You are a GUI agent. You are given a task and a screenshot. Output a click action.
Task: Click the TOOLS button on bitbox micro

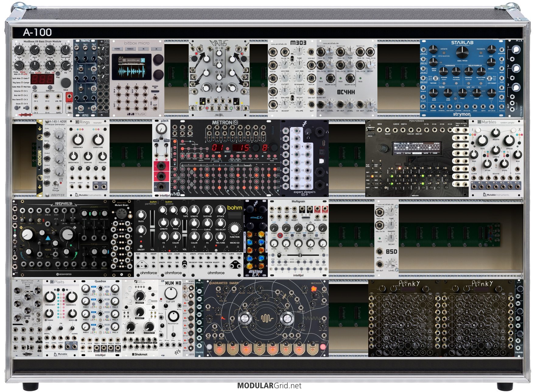pyautogui.click(x=130, y=49)
